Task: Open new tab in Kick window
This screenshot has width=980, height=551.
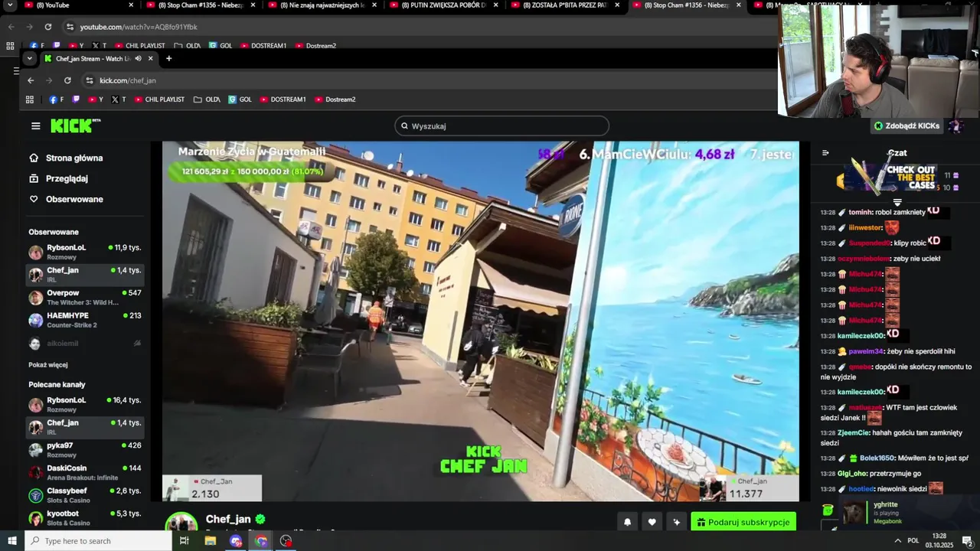Action: tap(168, 59)
